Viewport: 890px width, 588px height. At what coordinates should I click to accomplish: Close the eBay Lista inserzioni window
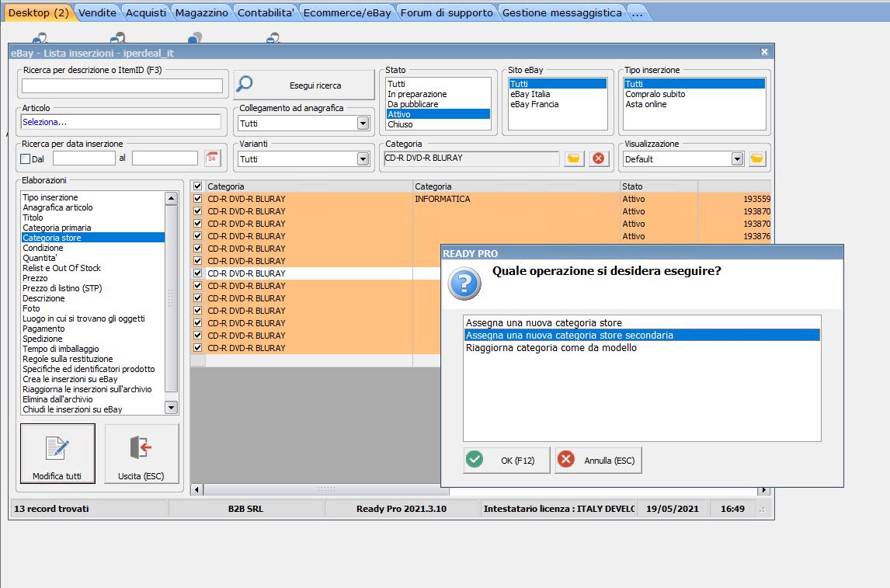[x=764, y=52]
